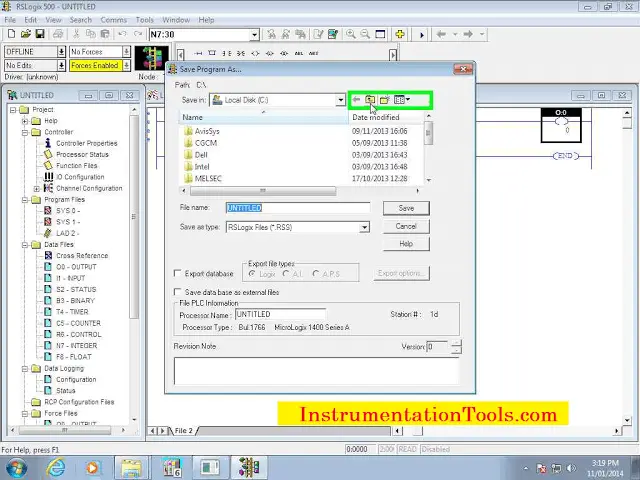The image size is (640, 480).
Task: Open the Save in drive dropdown
Action: [340, 100]
